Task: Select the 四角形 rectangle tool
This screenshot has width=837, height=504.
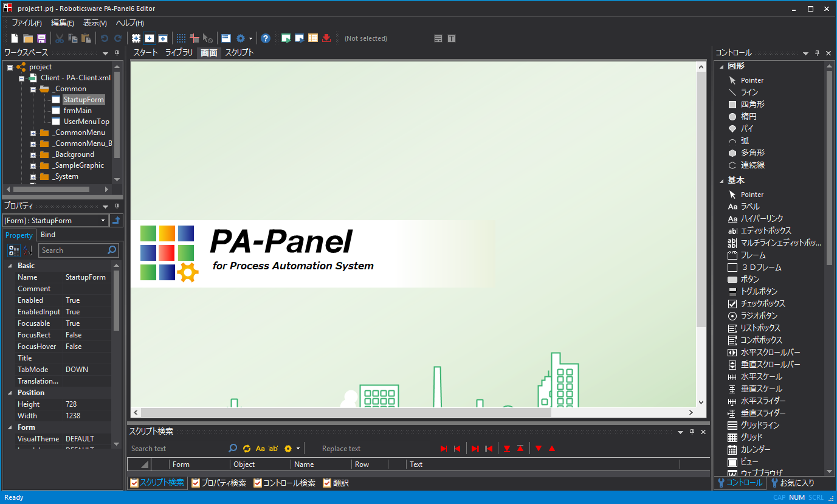Action: 746,105
